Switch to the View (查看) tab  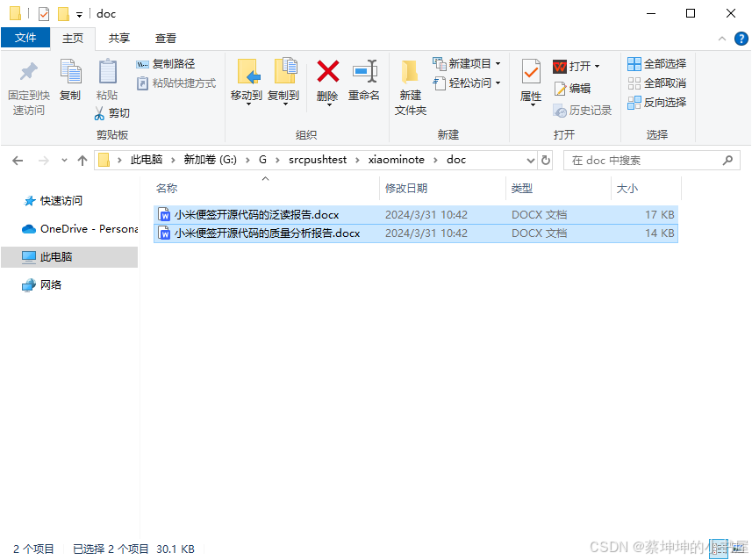(x=166, y=39)
